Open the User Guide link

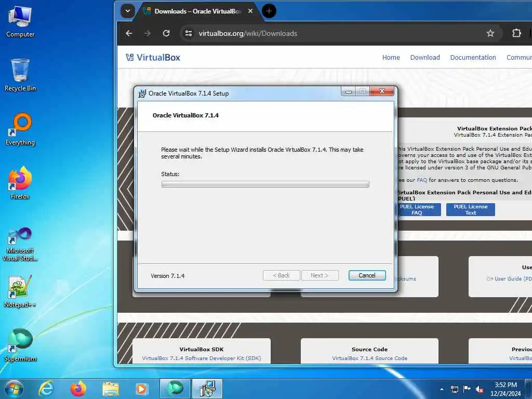[x=509, y=278]
